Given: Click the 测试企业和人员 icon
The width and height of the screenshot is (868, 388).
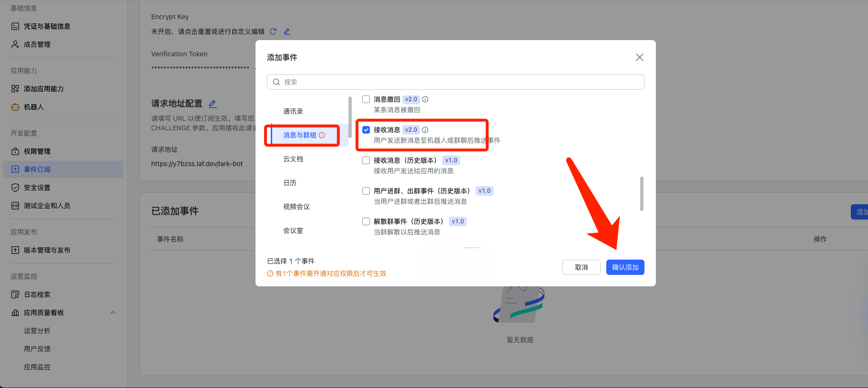Looking at the screenshot, I should point(15,206).
